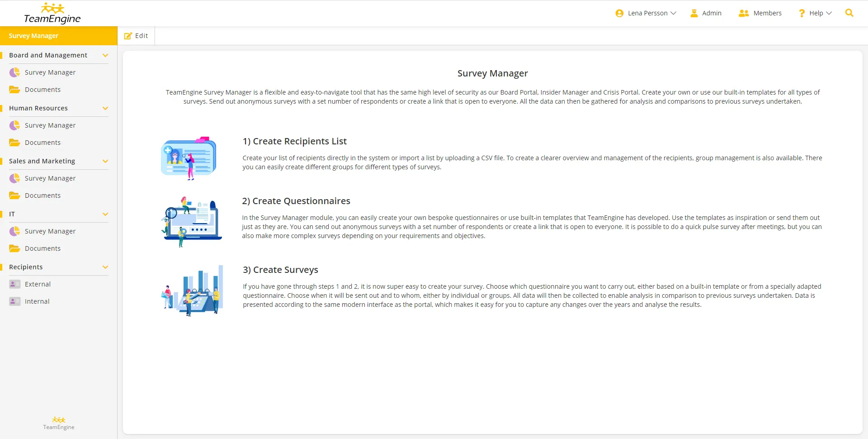Collapse the IT section chevron
The width and height of the screenshot is (868, 439).
(105, 214)
